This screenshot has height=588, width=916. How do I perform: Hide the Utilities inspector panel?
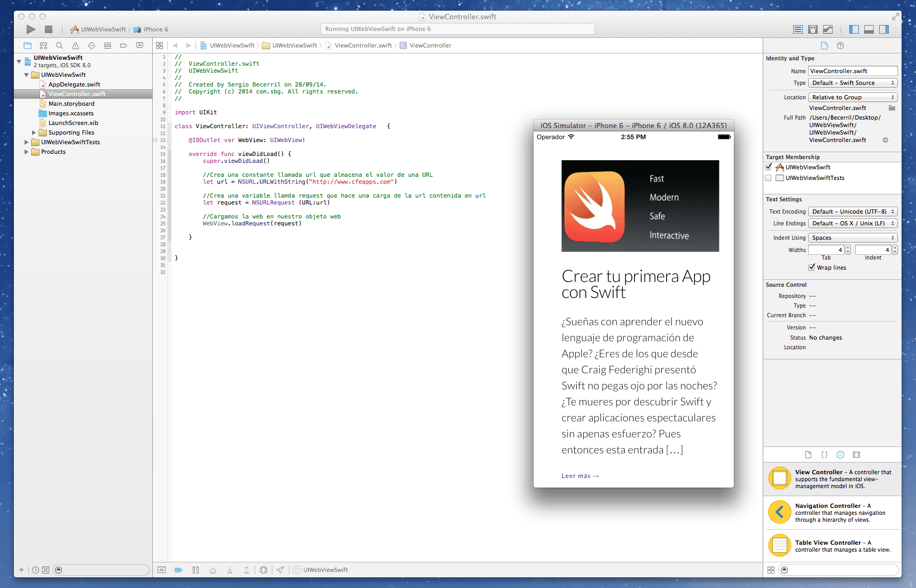point(883,29)
